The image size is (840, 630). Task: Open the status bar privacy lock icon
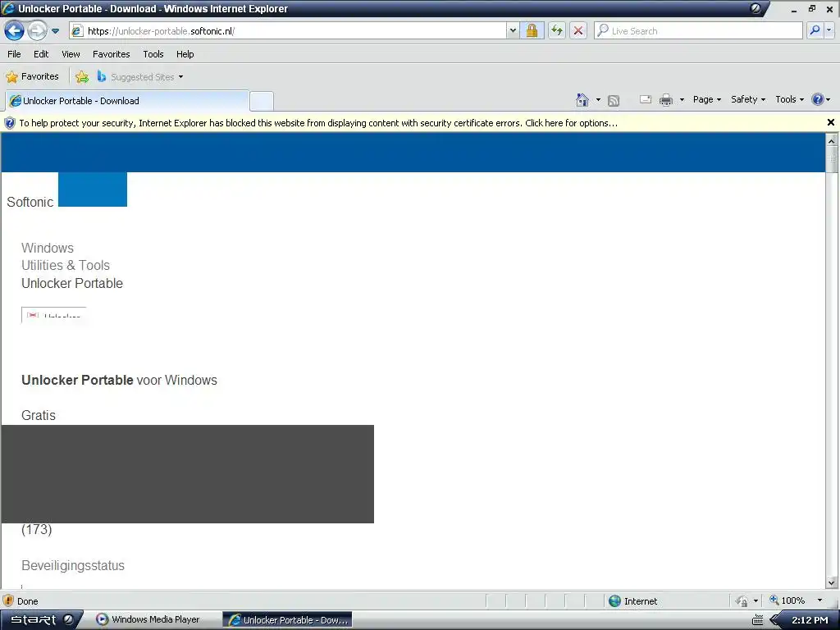(x=742, y=601)
